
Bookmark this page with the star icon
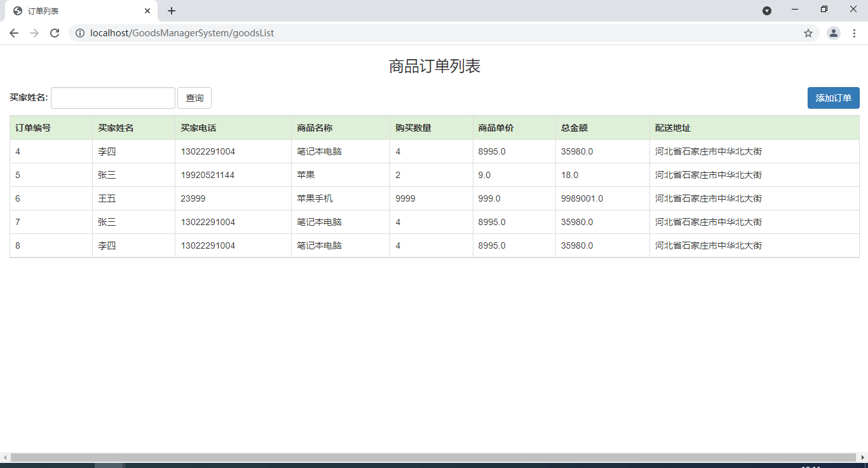coord(808,33)
